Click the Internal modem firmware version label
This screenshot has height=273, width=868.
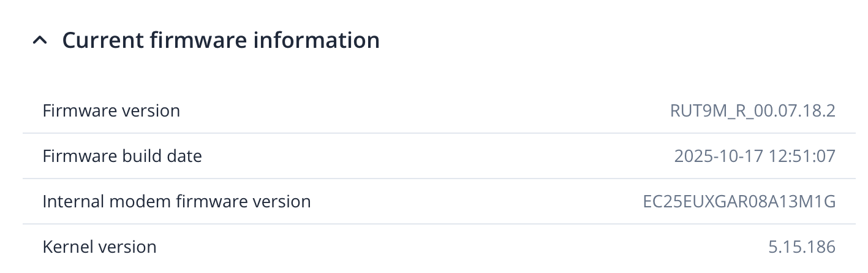click(176, 201)
